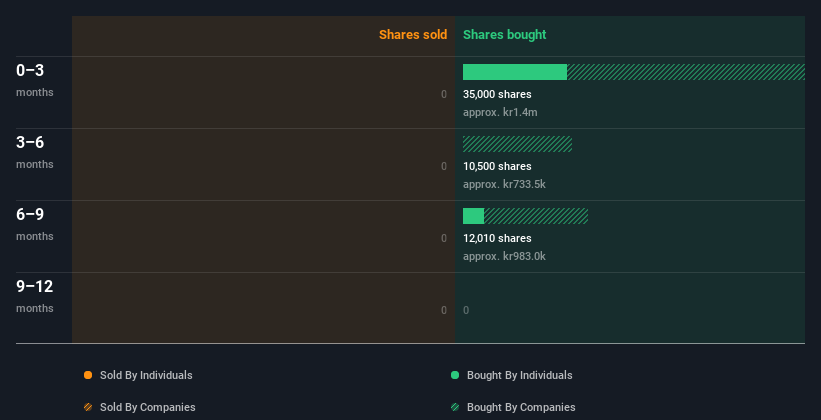Click the approx. kr733.5k amount
This screenshot has width=821, height=420.
[504, 184]
